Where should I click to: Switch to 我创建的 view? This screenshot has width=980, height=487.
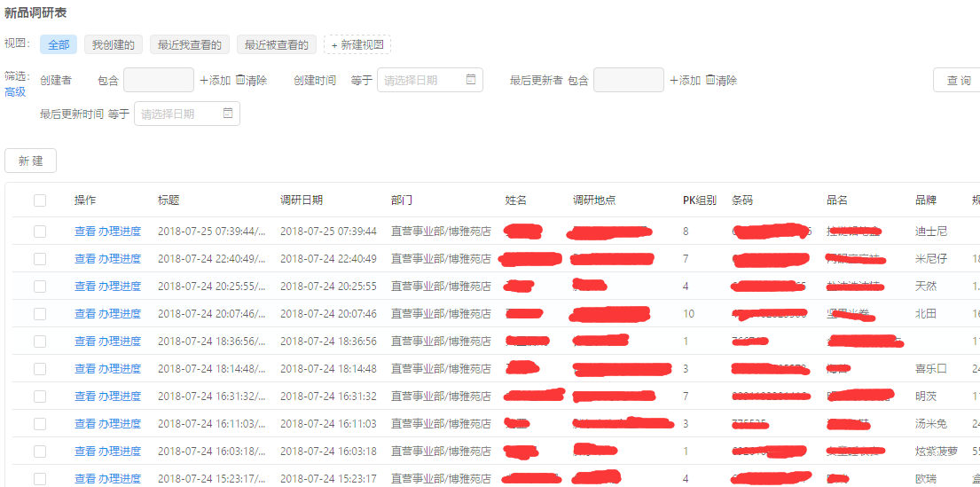click(x=114, y=44)
